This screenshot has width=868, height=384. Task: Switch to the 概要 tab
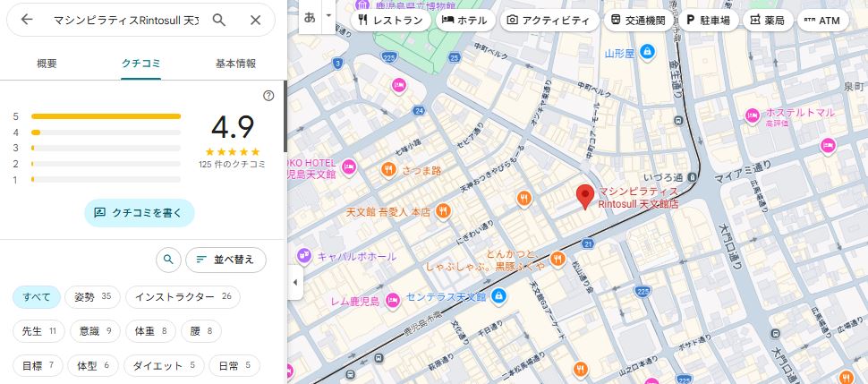click(x=47, y=64)
